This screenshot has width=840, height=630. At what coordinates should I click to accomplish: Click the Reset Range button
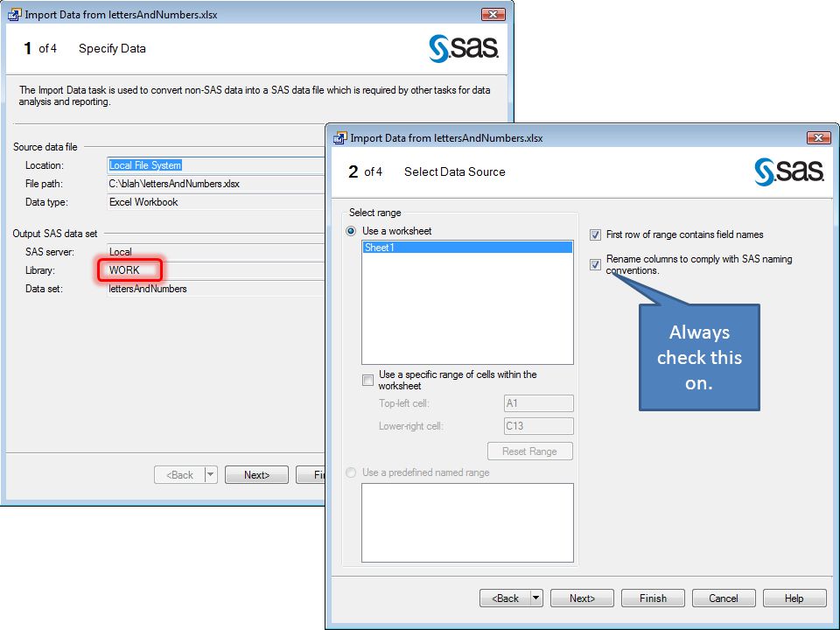pos(530,451)
